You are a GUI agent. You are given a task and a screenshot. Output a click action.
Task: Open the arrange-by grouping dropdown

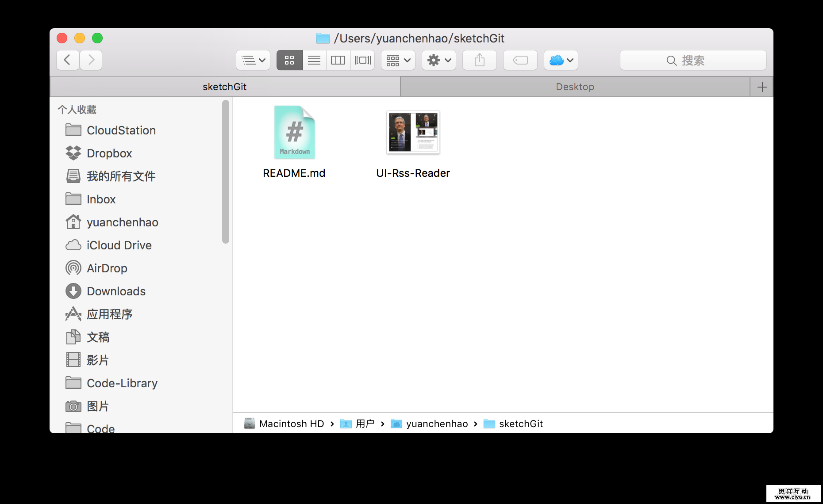398,60
